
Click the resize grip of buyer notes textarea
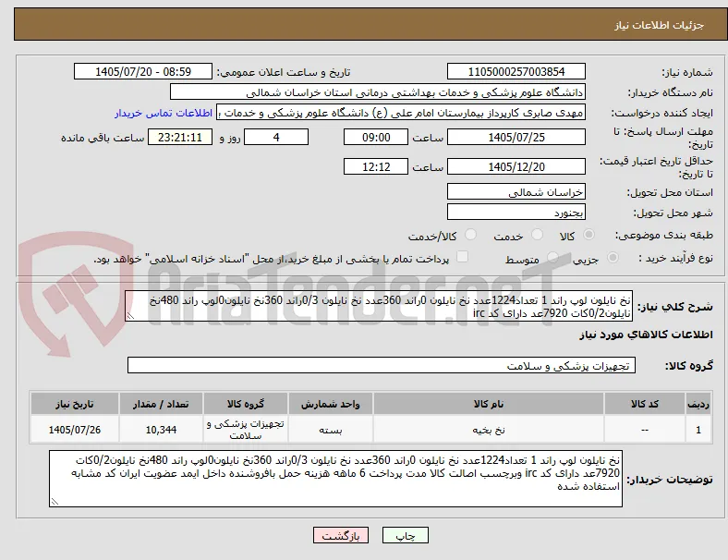(55, 502)
